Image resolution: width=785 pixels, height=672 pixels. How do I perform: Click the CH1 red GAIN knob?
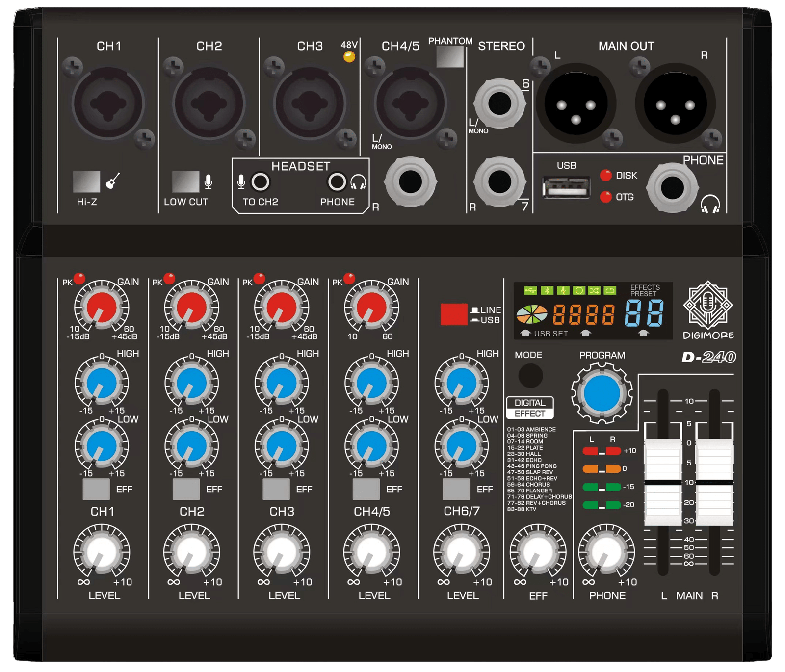102,308
